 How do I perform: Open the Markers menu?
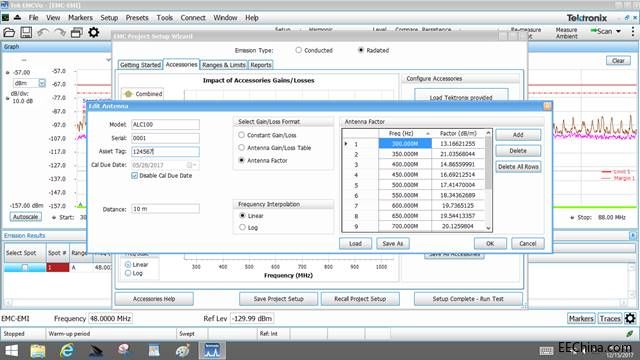point(80,18)
